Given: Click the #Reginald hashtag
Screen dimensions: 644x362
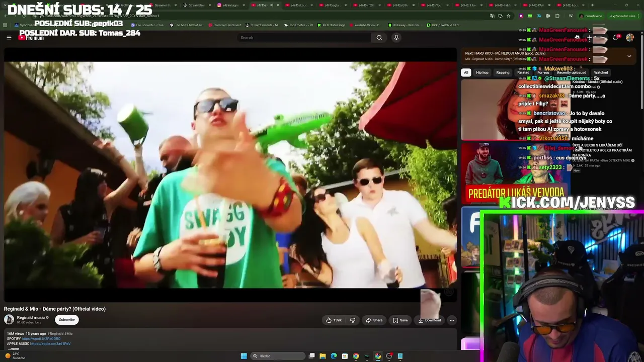Looking at the screenshot, I should 55,334.
